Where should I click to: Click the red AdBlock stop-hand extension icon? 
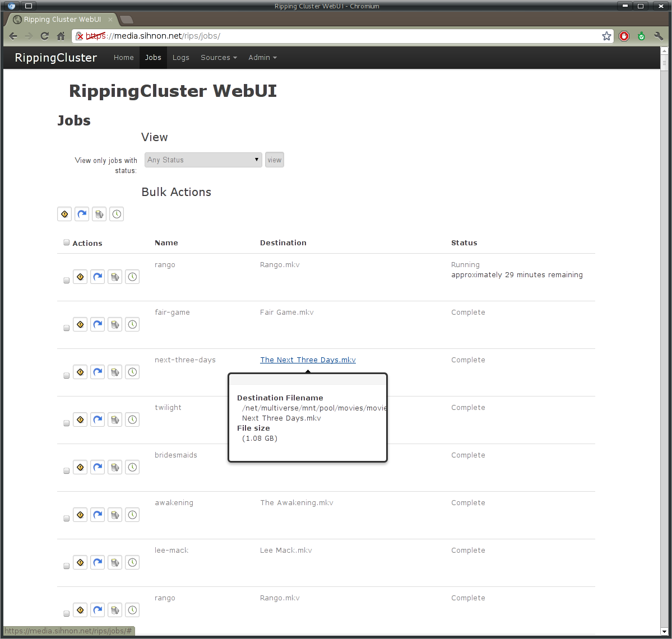(624, 36)
